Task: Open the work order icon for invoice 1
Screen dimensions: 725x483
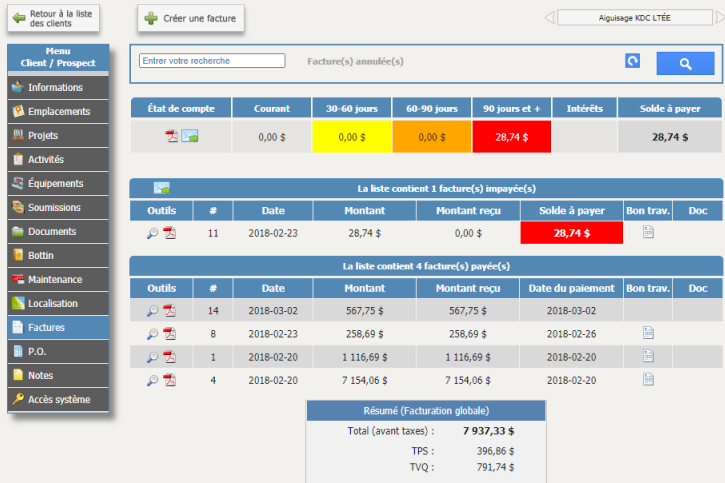Action: click(648, 356)
